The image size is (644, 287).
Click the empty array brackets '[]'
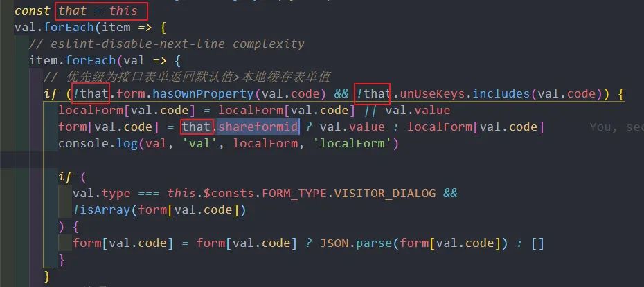point(537,243)
